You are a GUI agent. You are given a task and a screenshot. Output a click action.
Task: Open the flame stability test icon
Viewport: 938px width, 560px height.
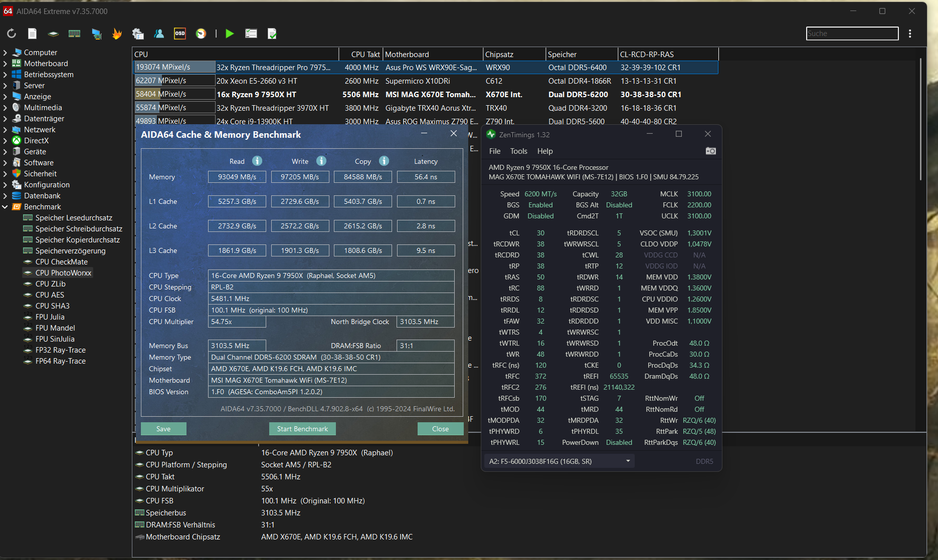tap(117, 34)
